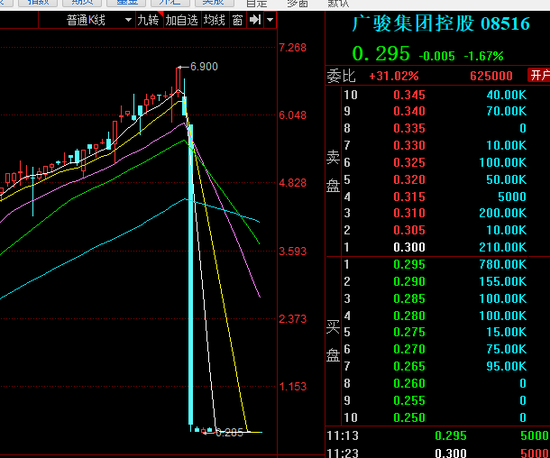Select sell level 3 price 0.310
The height and width of the screenshot is (458, 550).
click(x=409, y=213)
